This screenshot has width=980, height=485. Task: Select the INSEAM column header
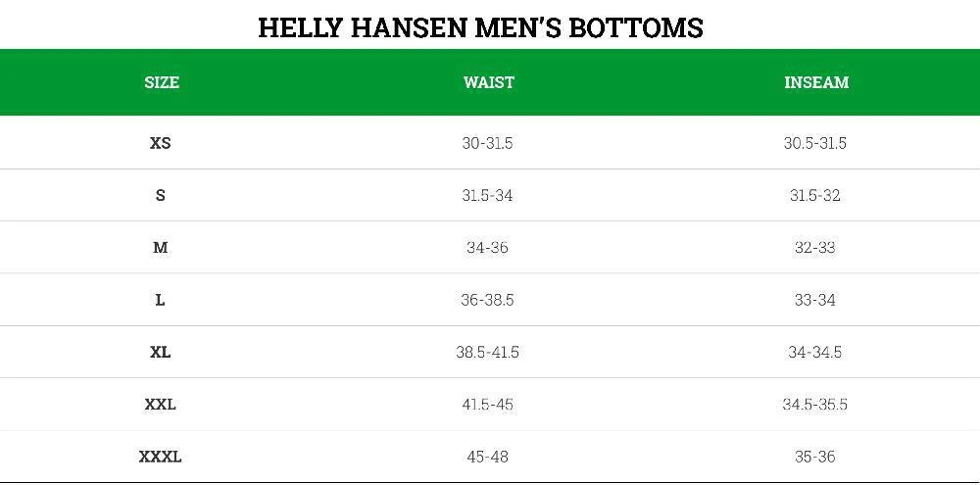[815, 82]
